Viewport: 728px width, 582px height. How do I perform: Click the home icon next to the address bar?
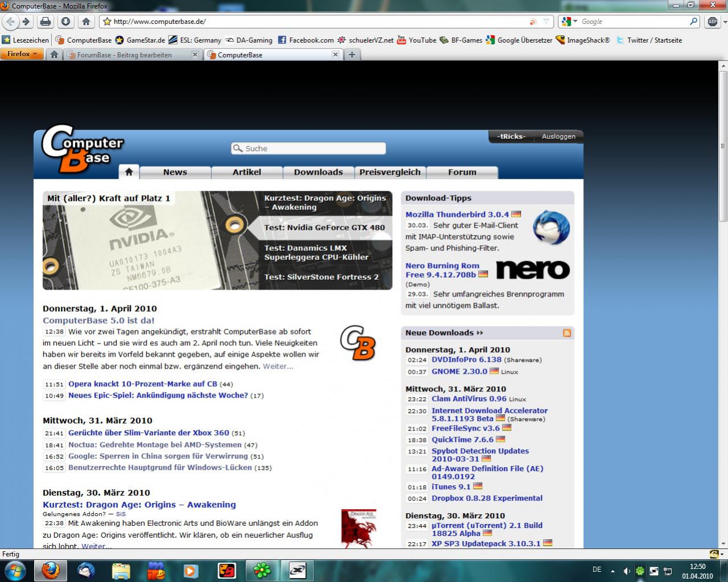(x=86, y=22)
